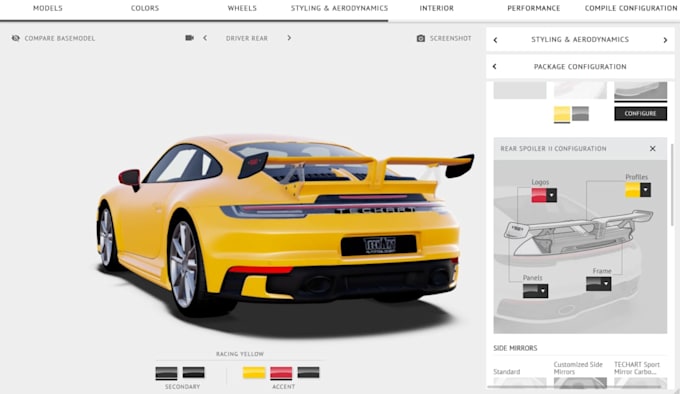This screenshot has height=394, width=680.
Task: Switch to the Performance tab
Action: (533, 8)
